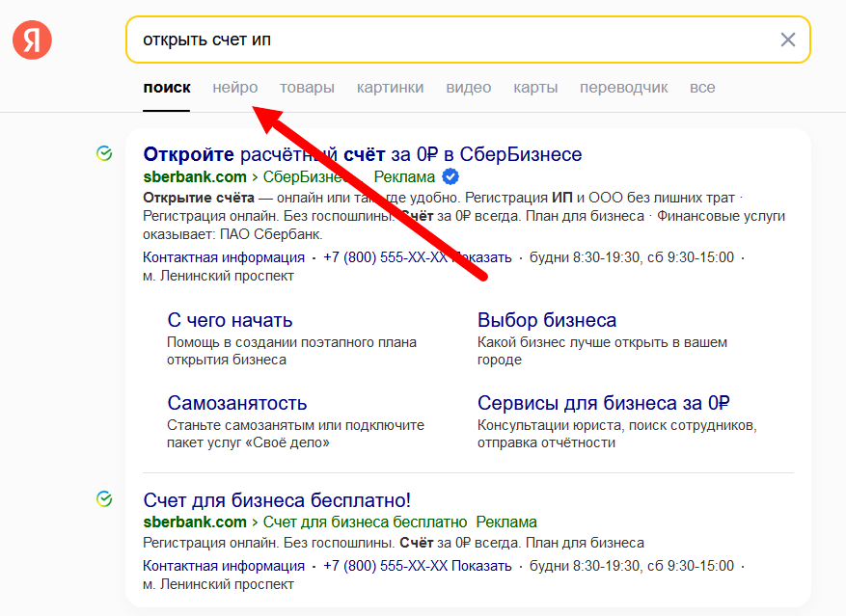This screenshot has width=846, height=616.
Task: Click the Yandex logo icon
Action: [33, 40]
